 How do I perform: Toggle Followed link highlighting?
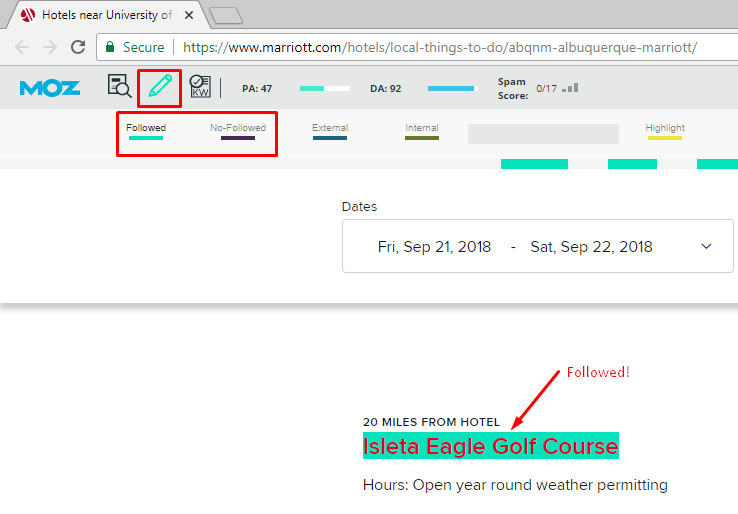(146, 131)
